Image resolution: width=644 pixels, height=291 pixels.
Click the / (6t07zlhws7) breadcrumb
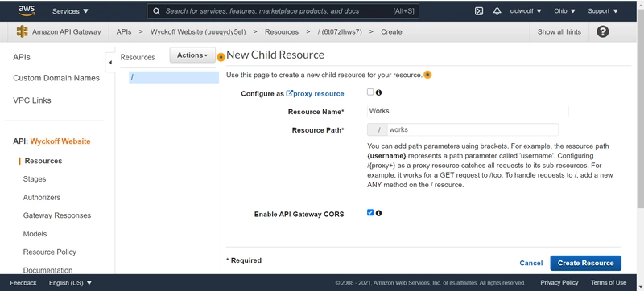point(340,31)
